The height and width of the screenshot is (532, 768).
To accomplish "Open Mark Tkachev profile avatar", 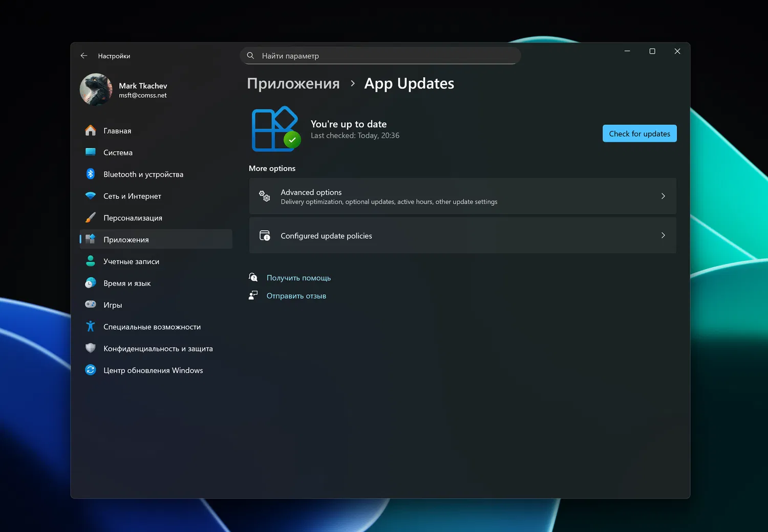I will [x=96, y=90].
